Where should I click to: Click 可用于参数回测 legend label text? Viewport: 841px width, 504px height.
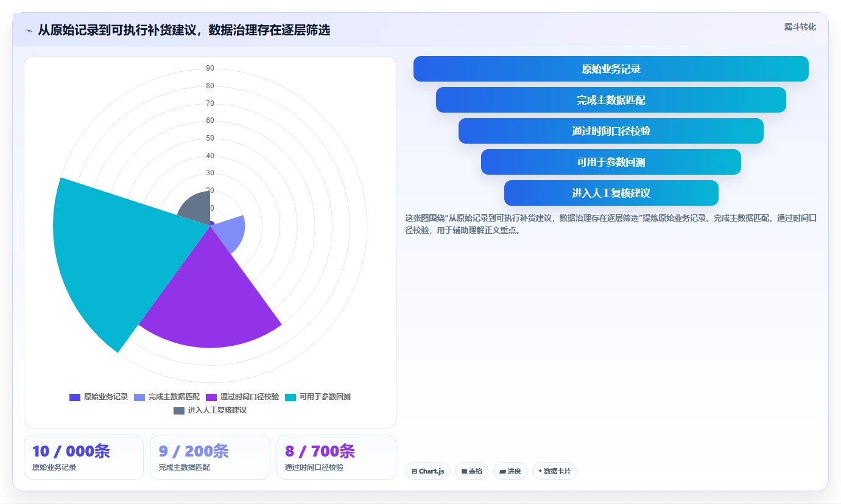pyautogui.click(x=325, y=397)
